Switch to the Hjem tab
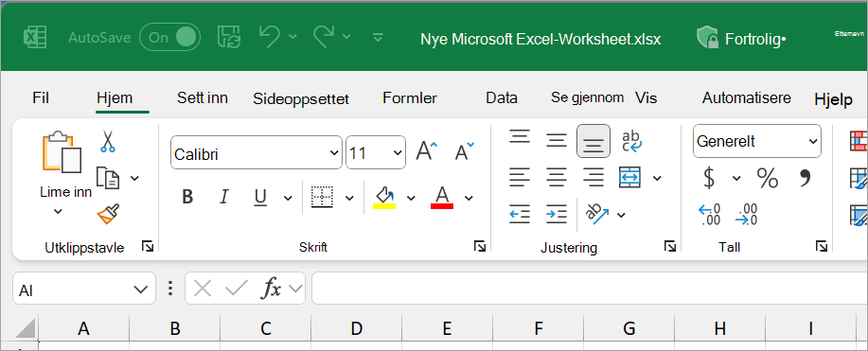This screenshot has height=351, width=868. tap(115, 98)
